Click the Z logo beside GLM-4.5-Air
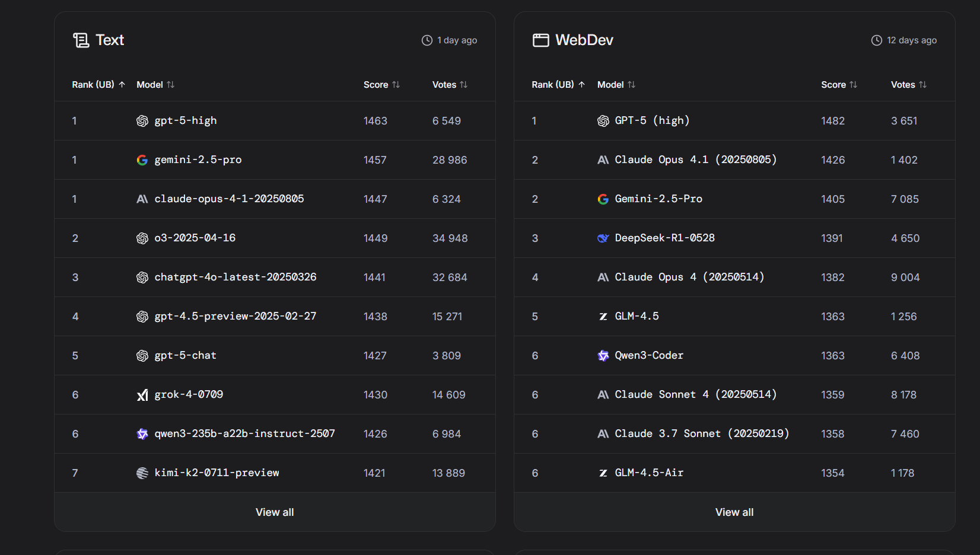The height and width of the screenshot is (555, 980). point(603,473)
